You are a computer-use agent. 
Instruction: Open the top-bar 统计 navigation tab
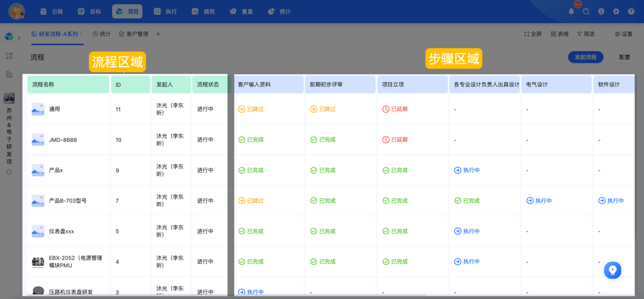(279, 11)
